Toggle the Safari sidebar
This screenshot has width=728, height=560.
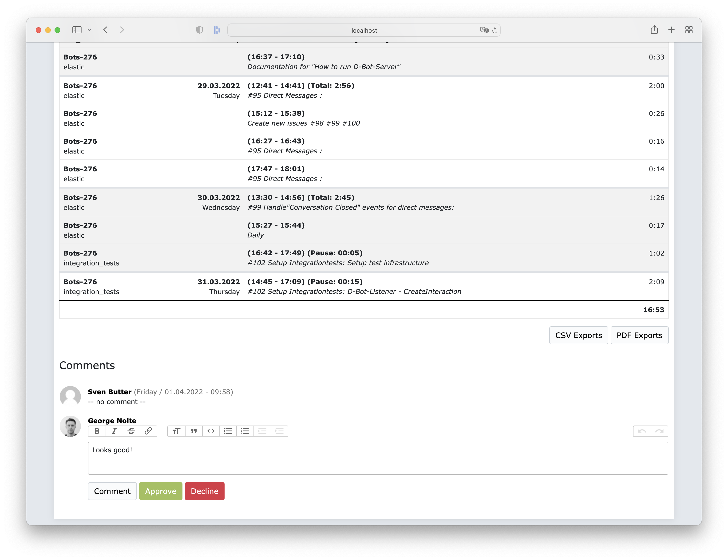pos(77,30)
